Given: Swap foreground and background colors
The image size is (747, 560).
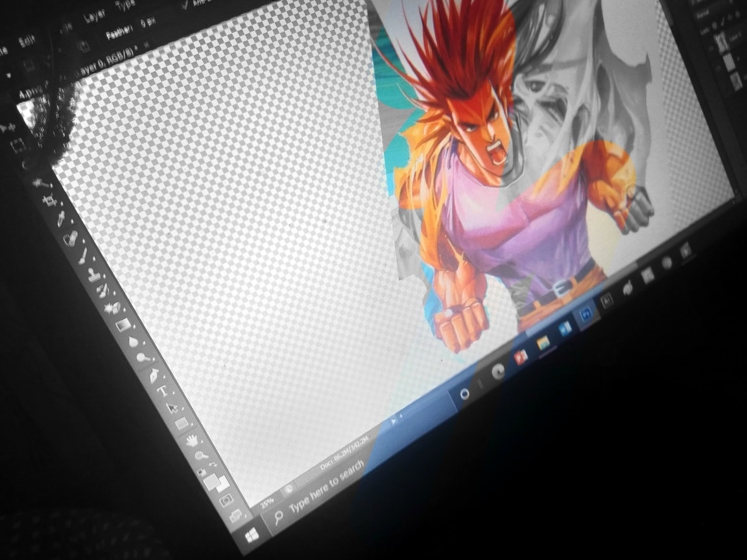Looking at the screenshot, I should (x=213, y=465).
